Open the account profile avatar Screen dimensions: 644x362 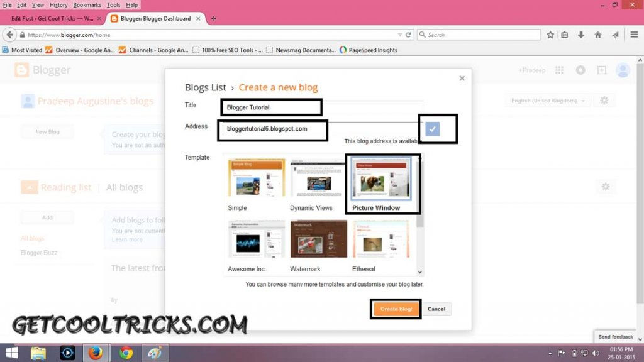pyautogui.click(x=623, y=70)
